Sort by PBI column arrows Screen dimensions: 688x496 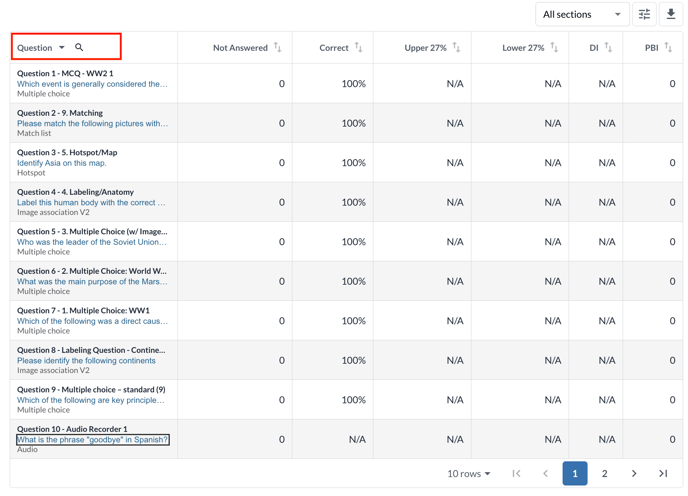668,47
